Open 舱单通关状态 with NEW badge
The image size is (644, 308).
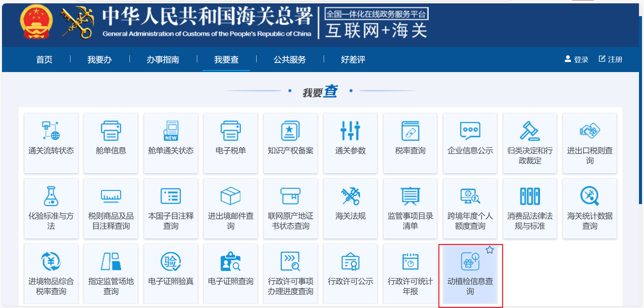tap(171, 131)
